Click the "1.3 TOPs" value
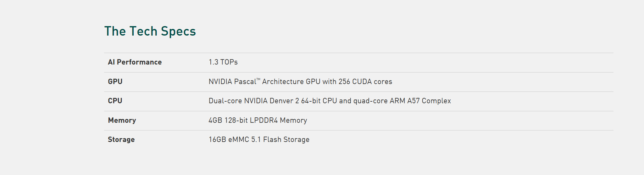 click(223, 62)
